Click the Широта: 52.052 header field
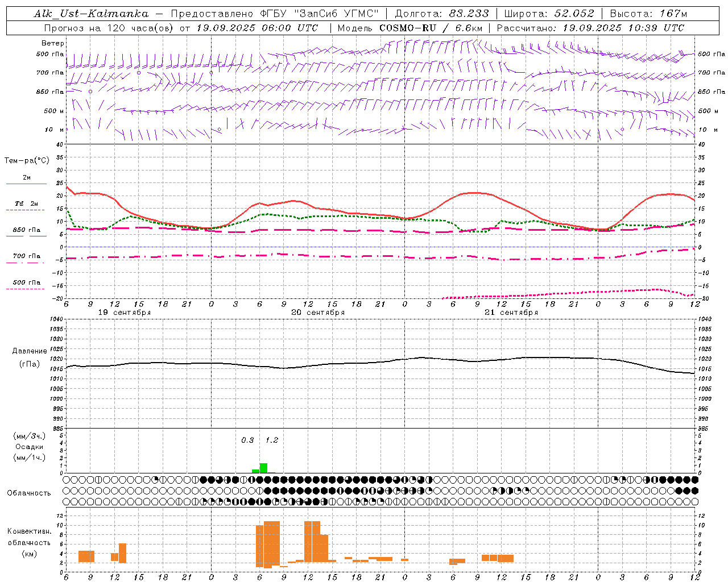The width and height of the screenshot is (728, 582). coord(549,14)
